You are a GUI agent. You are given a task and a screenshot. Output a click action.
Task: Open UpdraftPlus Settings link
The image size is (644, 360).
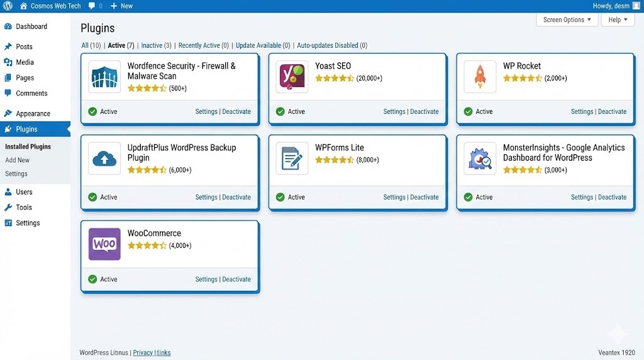coord(206,197)
